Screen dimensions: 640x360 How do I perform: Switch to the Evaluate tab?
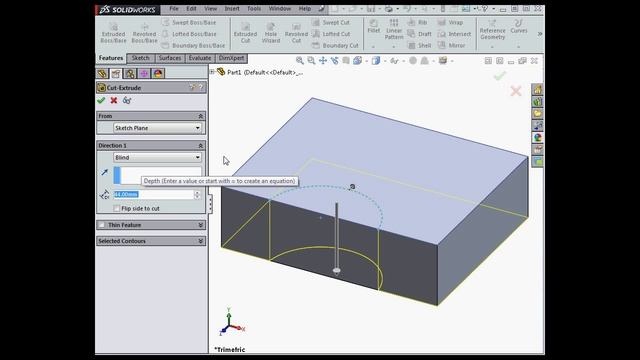[x=200, y=58]
